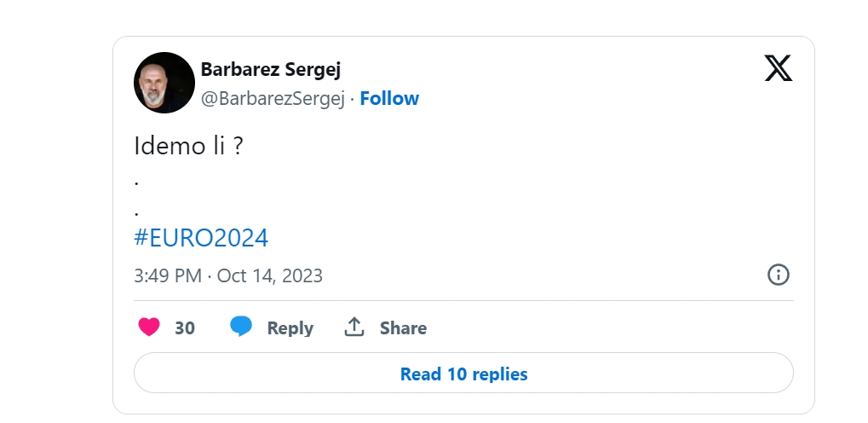Click the separator line above like row
868x423 pixels.
(x=463, y=301)
